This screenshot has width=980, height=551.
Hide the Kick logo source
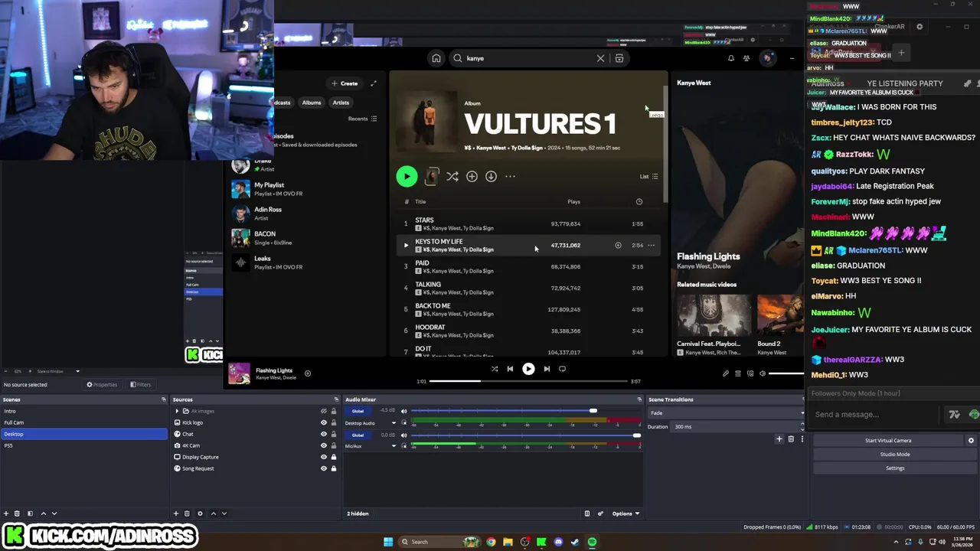tap(323, 422)
